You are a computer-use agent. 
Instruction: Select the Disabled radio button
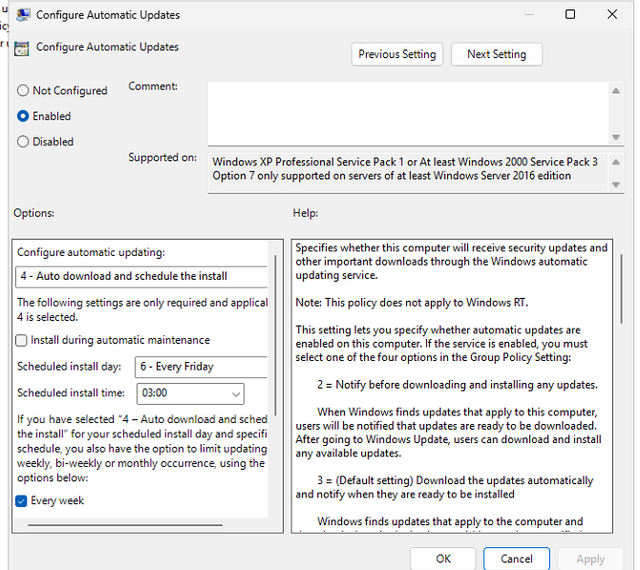click(x=23, y=142)
